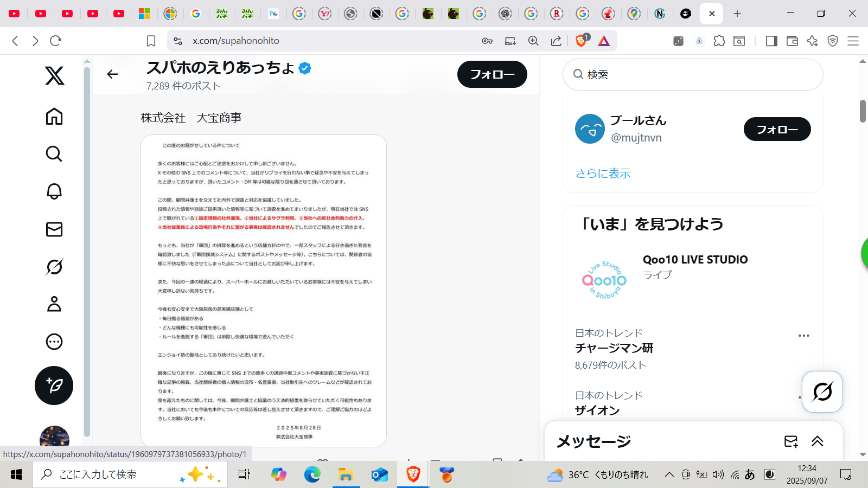The height and width of the screenshot is (488, 868).
Task: Open Profile person icon in sidebar
Action: click(x=54, y=304)
